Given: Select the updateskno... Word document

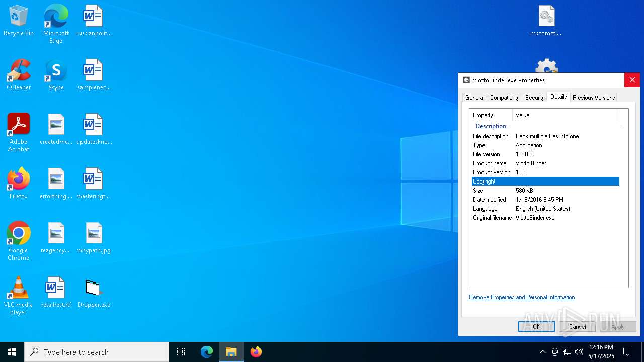Looking at the screenshot, I should [94, 130].
